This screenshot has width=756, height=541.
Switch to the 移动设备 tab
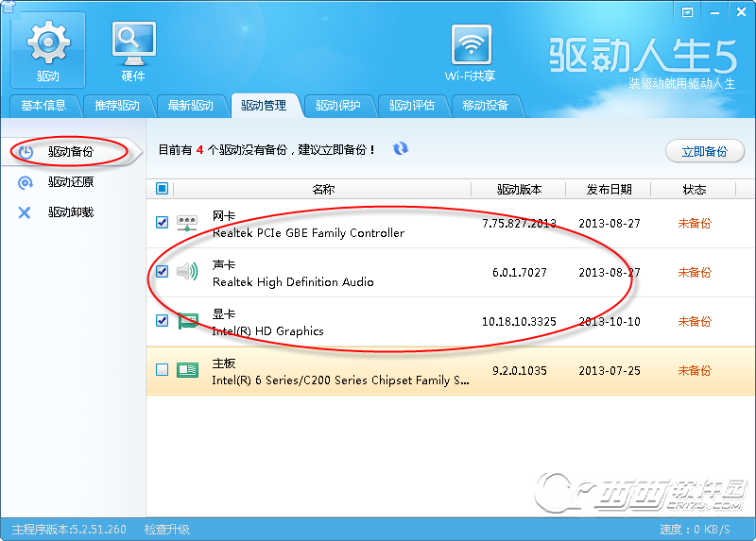click(x=486, y=106)
